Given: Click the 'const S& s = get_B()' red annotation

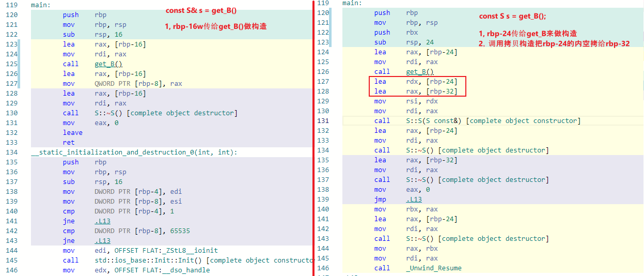Looking at the screenshot, I should click(201, 11).
